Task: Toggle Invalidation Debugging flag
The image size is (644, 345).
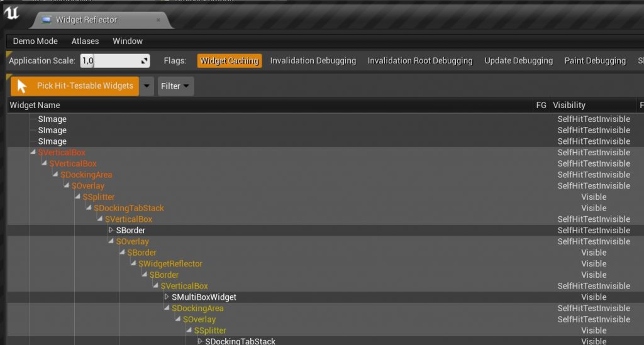Action: pos(313,61)
